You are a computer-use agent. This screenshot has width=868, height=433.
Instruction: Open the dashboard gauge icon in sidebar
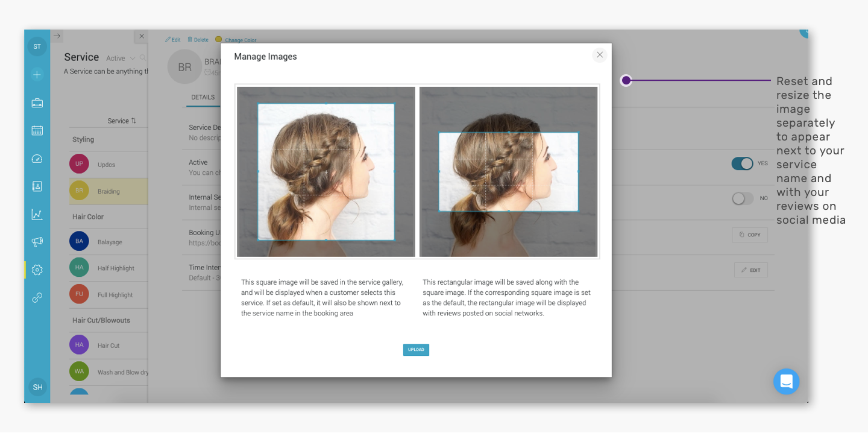tap(37, 159)
